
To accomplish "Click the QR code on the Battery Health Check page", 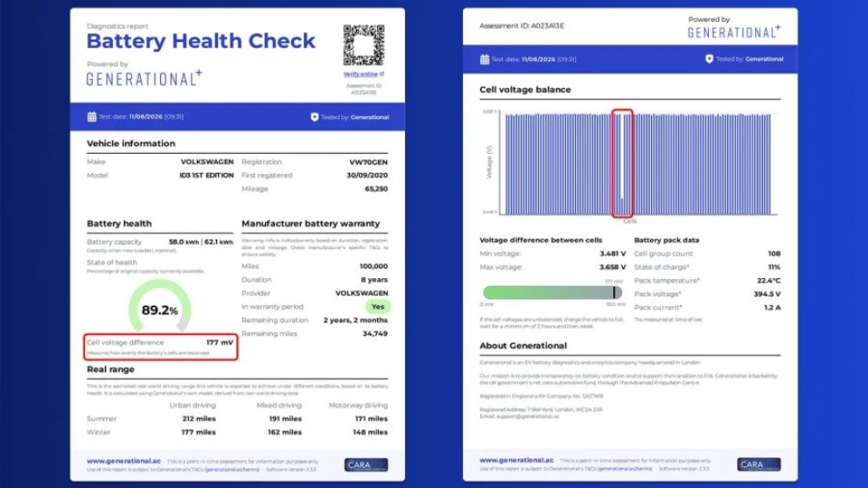I will 364,45.
